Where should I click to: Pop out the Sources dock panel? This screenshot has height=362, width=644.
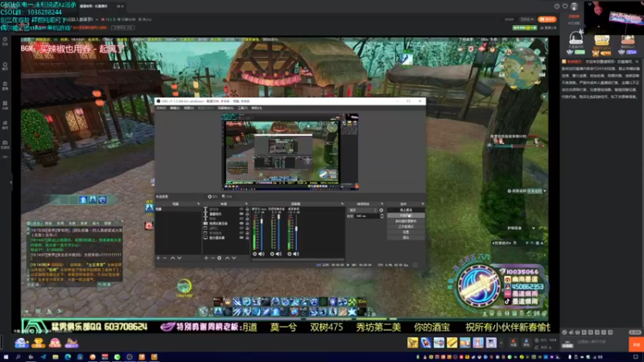[x=246, y=204]
